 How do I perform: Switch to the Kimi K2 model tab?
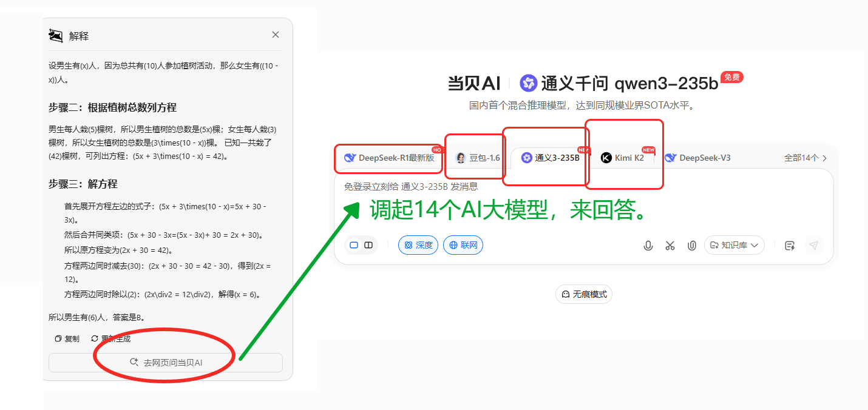tap(622, 158)
